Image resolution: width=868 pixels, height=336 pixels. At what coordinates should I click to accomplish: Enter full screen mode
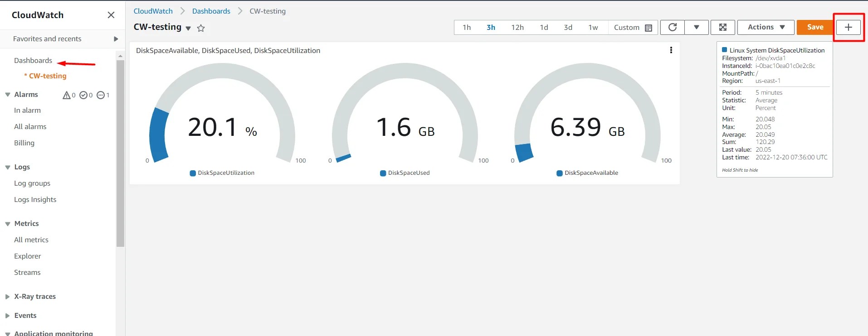click(x=723, y=27)
